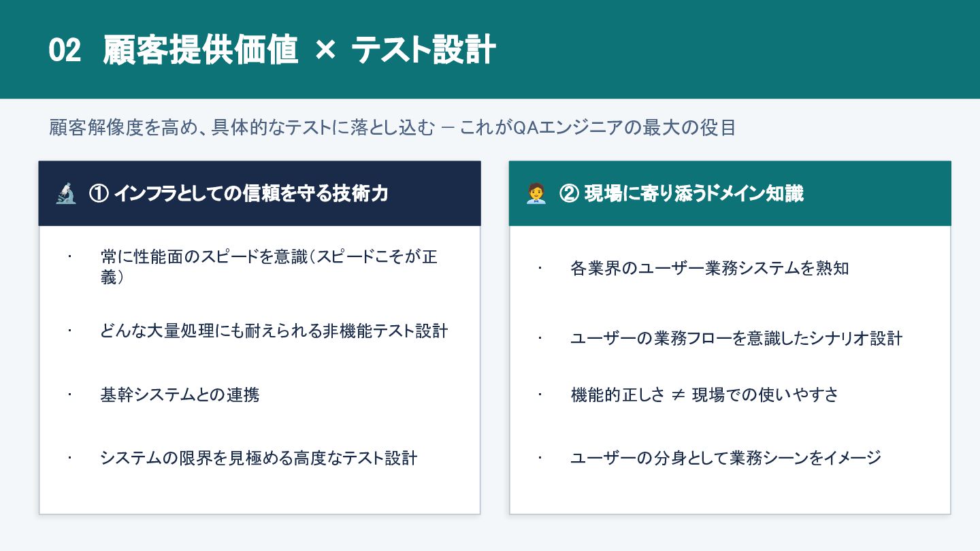The width and height of the screenshot is (980, 551).
Task: Click the ≠ symbol in right card
Action: (x=678, y=395)
